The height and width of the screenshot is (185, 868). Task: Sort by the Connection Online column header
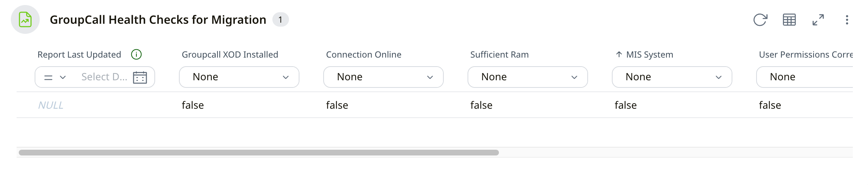363,55
